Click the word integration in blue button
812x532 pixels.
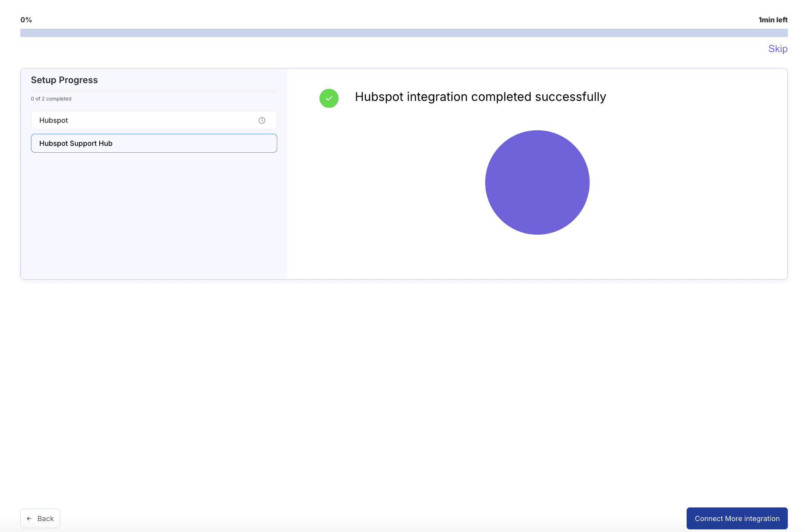pos(762,518)
